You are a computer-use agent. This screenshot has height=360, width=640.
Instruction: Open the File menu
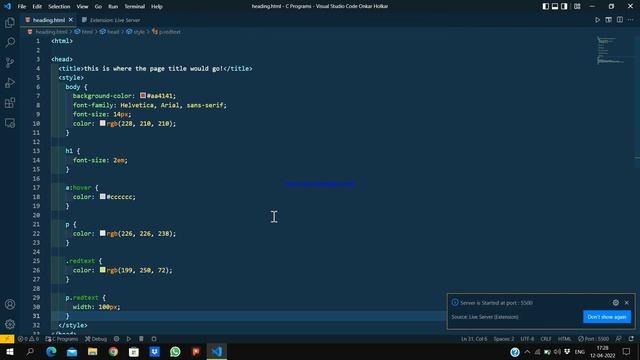point(22,7)
